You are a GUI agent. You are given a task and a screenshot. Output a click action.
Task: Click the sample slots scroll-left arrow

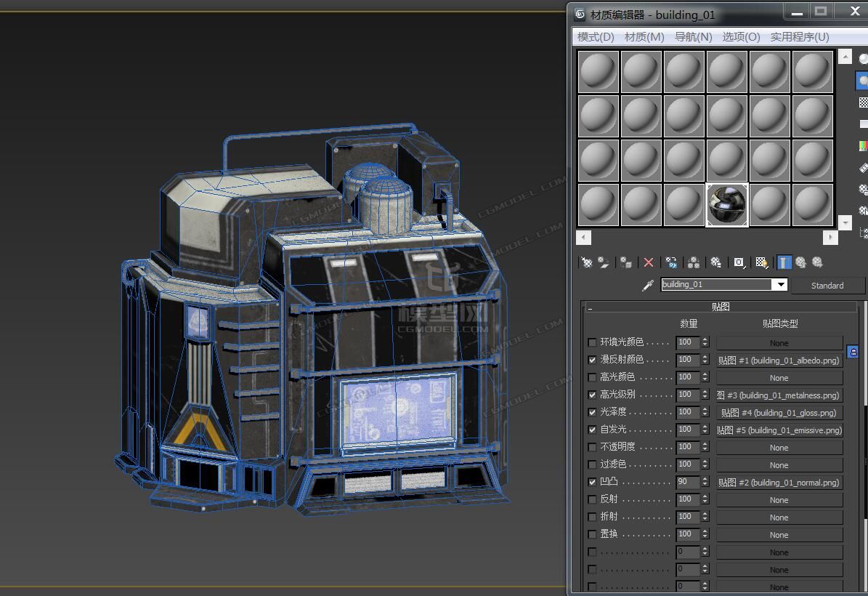[x=583, y=238]
